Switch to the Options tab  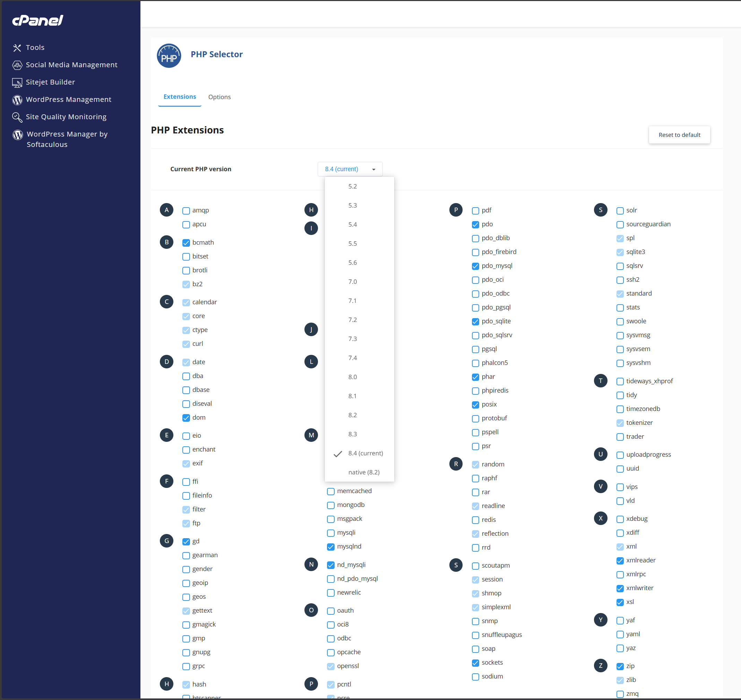click(219, 97)
